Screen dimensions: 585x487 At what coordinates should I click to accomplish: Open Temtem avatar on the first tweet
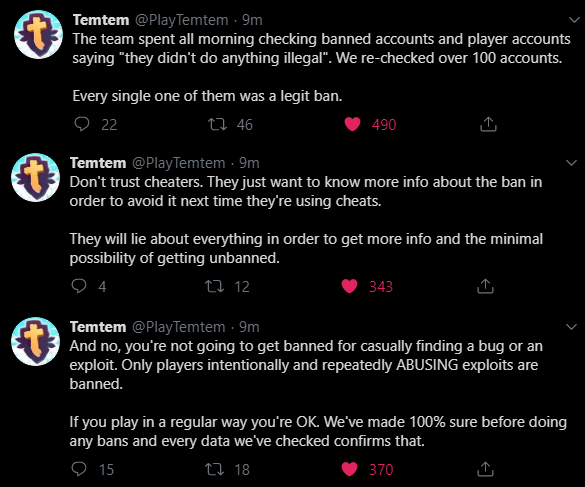coord(38,34)
